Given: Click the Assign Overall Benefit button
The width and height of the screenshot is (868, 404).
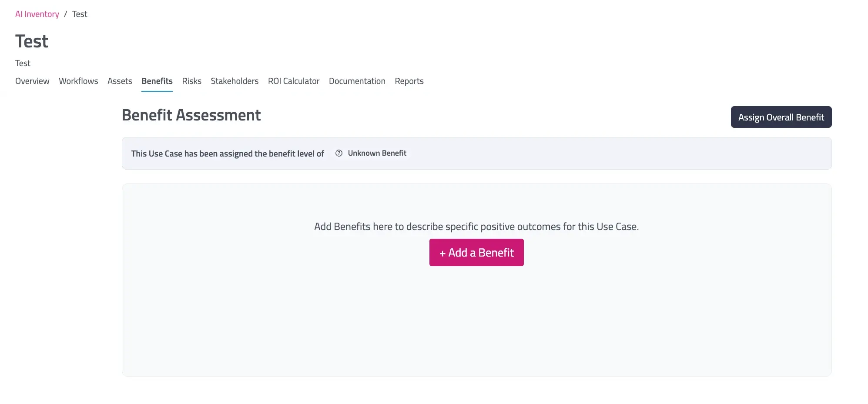Looking at the screenshot, I should pos(781,117).
